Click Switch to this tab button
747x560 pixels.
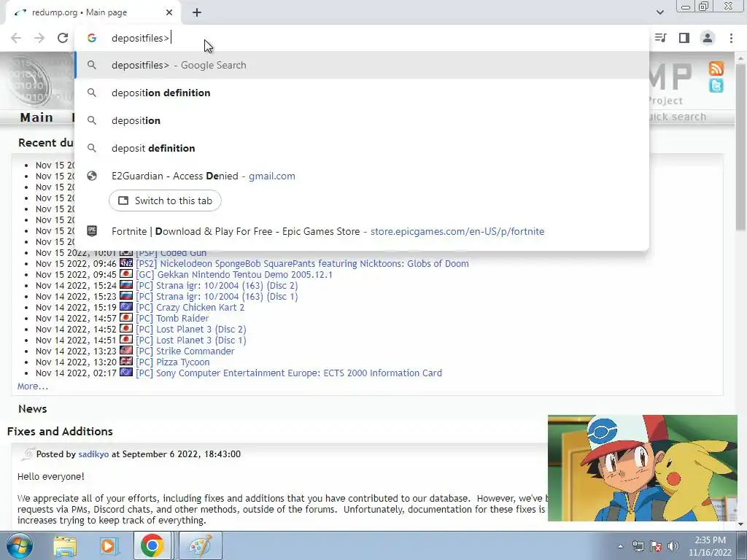[x=165, y=201]
